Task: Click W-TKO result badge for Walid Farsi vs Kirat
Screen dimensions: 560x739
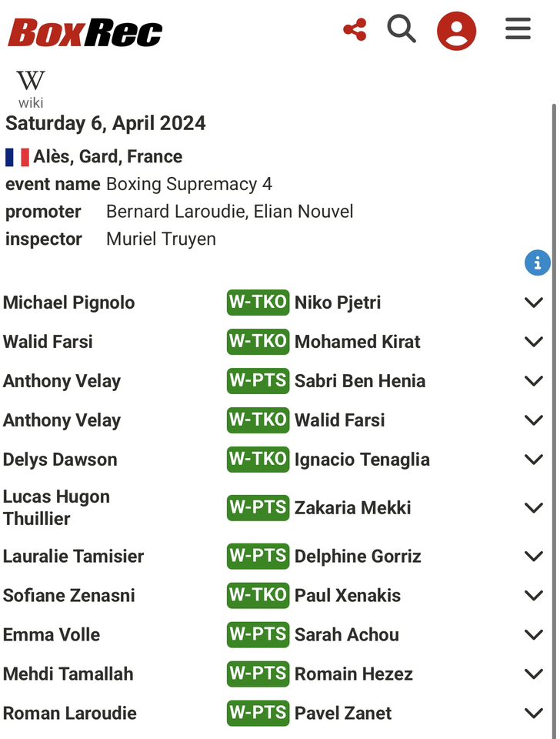Action: 258,342
